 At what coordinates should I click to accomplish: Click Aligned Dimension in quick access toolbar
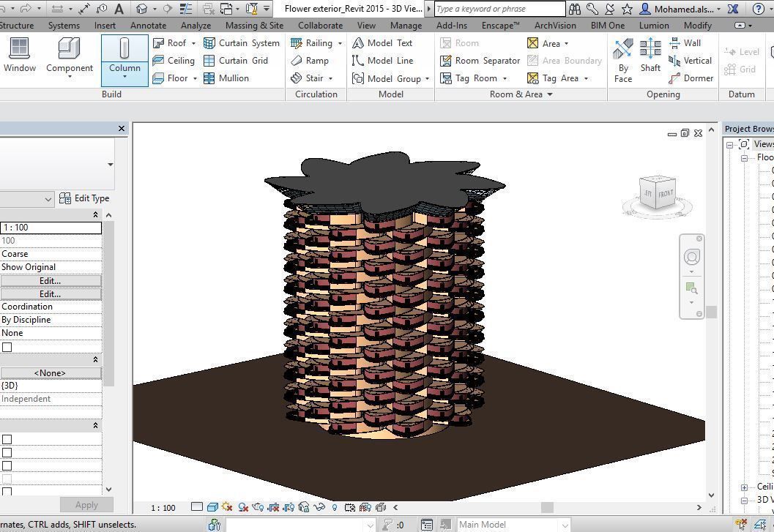point(84,8)
